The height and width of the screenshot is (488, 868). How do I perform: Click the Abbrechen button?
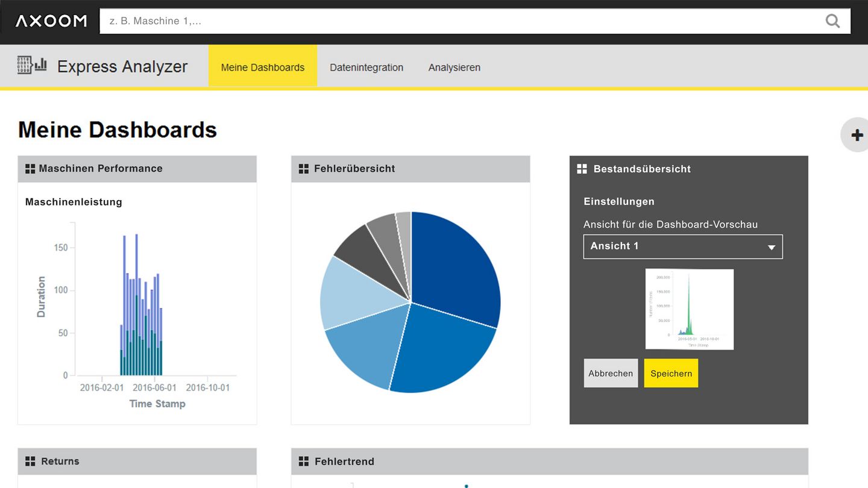(611, 373)
